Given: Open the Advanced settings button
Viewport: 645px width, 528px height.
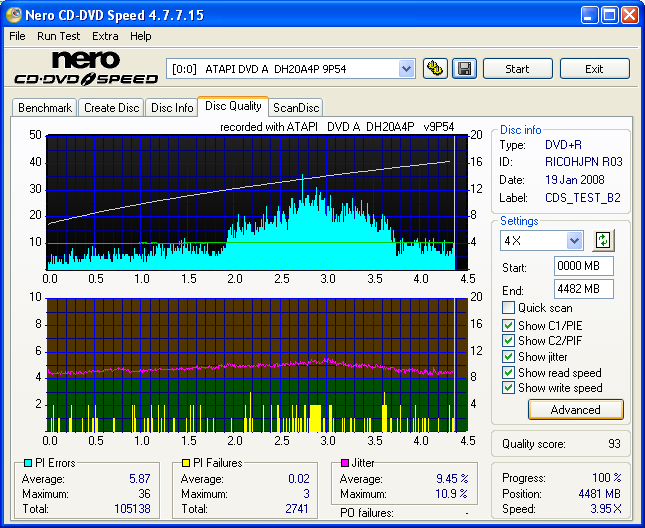Looking at the screenshot, I should pos(575,410).
